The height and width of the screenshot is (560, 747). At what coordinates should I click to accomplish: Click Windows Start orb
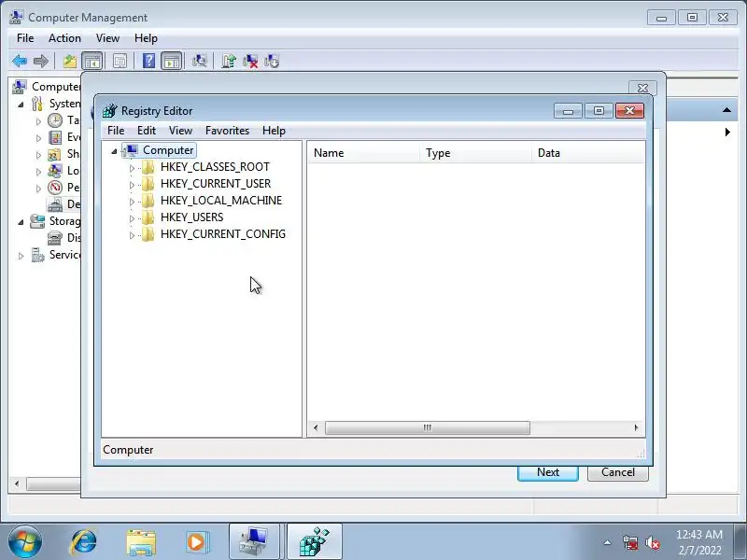pyautogui.click(x=25, y=542)
